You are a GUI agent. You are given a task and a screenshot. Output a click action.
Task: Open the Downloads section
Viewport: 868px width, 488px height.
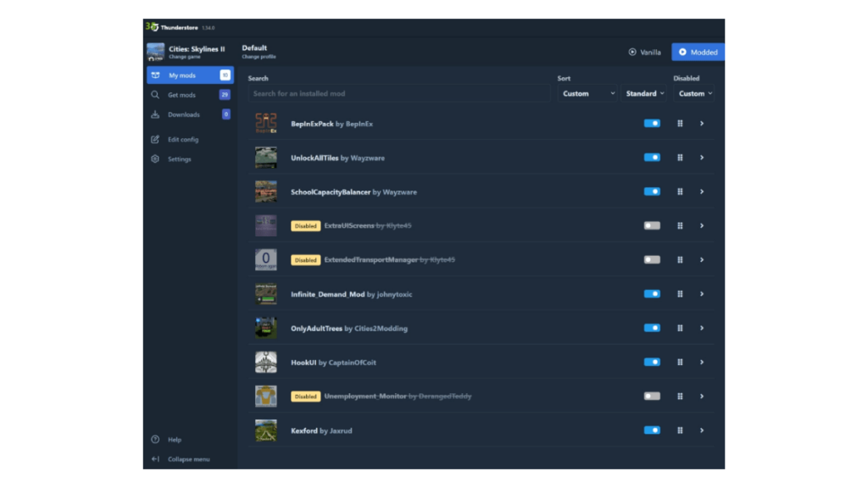[x=191, y=114]
